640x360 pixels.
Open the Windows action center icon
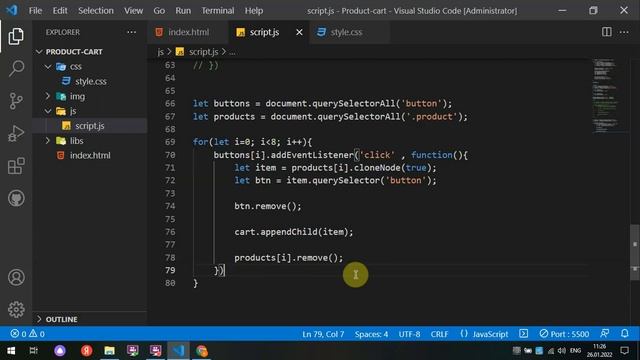click(624, 351)
